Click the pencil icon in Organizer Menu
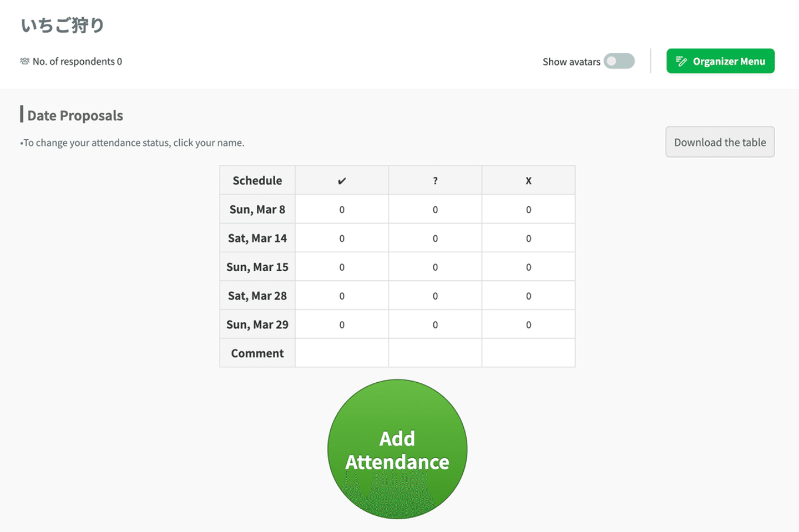799x532 pixels. 681,62
